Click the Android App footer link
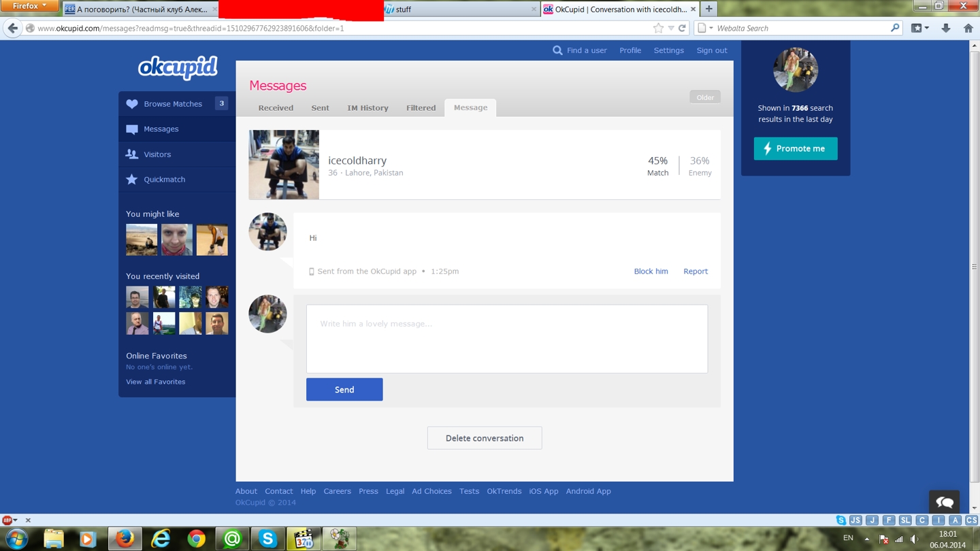The image size is (980, 551). point(588,491)
